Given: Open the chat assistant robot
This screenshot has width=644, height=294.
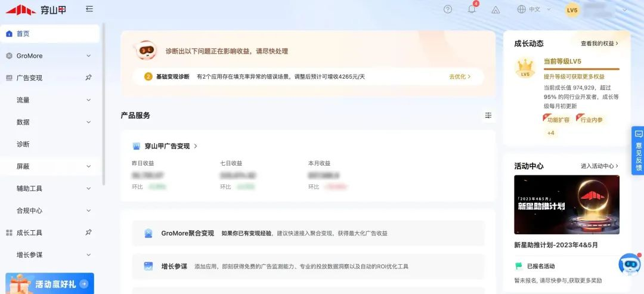Looking at the screenshot, I should 630,264.
